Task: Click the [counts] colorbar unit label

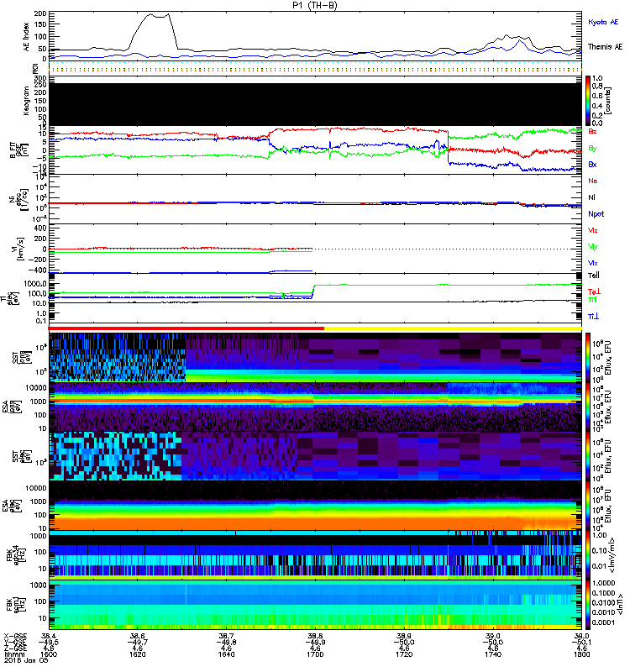Action: [608, 101]
